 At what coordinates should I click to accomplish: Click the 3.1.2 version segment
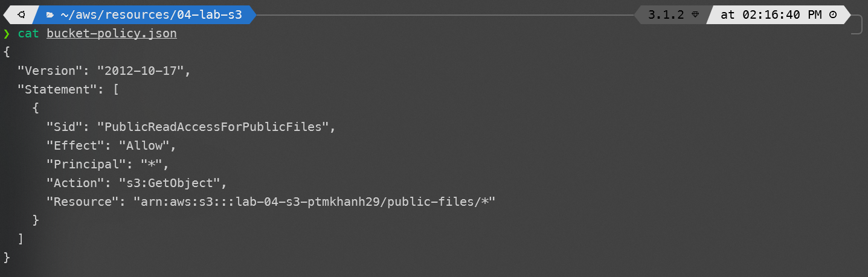(666, 15)
